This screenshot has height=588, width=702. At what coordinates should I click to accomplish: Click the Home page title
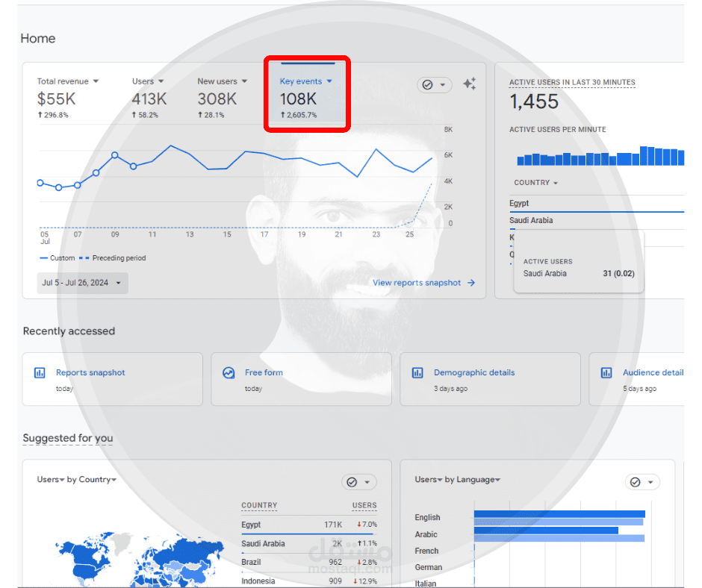click(x=38, y=39)
